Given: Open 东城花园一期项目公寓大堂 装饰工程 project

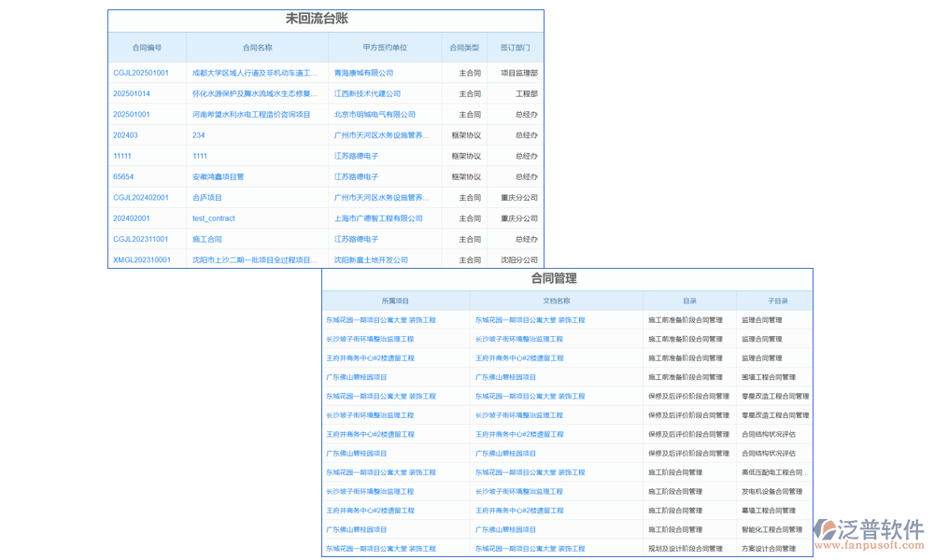Looking at the screenshot, I should 377,319.
